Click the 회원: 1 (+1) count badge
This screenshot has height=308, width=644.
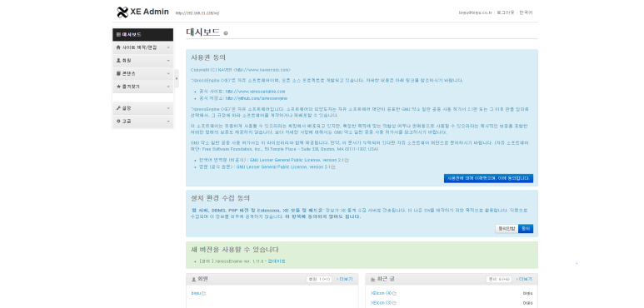pyautogui.click(x=319, y=280)
